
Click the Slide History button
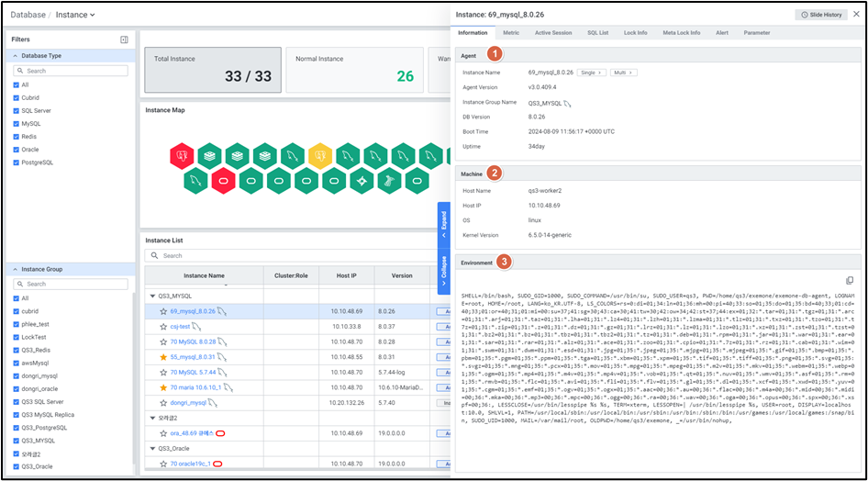(820, 15)
